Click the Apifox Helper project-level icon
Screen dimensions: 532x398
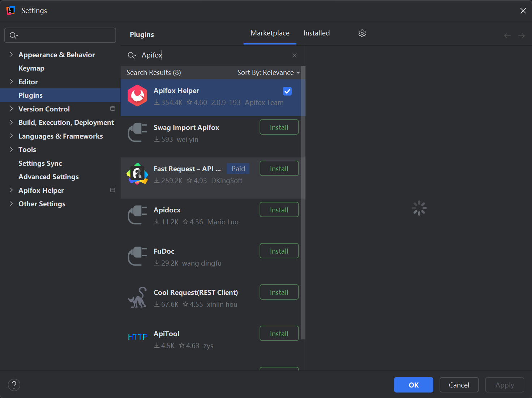pos(113,190)
